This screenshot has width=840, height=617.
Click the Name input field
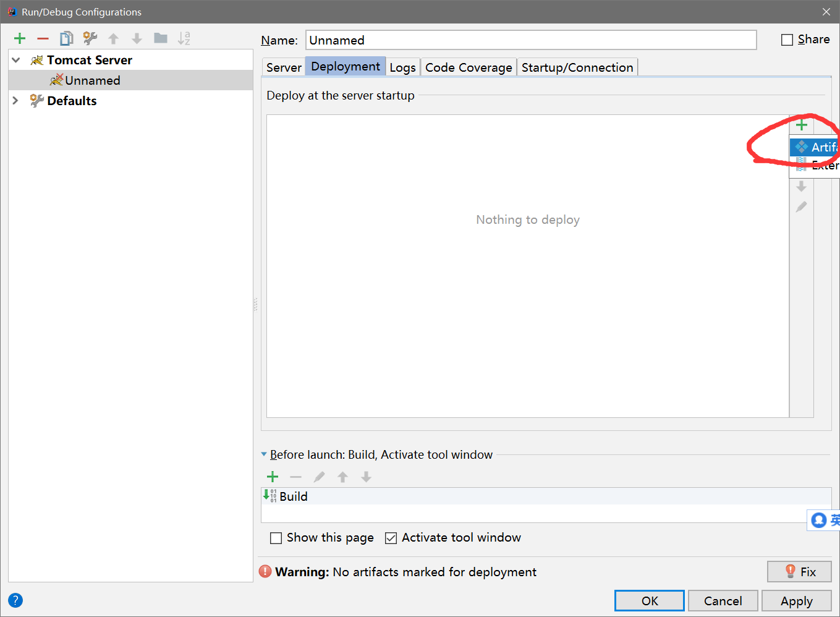pos(531,40)
